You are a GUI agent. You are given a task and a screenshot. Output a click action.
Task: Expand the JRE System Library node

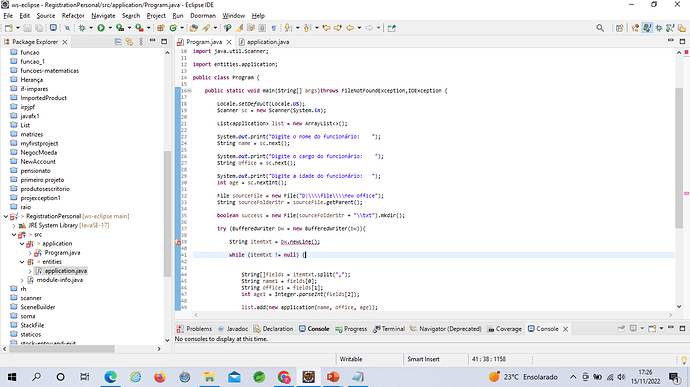click(14, 225)
